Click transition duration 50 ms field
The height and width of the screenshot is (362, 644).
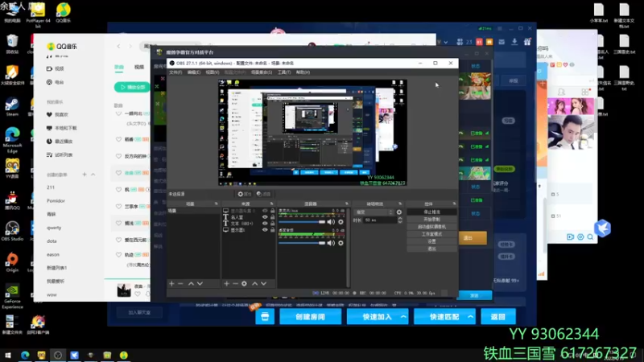coord(380,220)
